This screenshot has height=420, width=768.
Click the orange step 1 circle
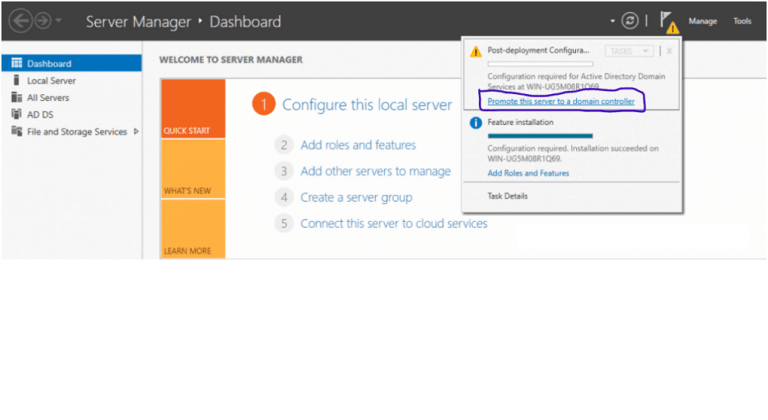264,104
